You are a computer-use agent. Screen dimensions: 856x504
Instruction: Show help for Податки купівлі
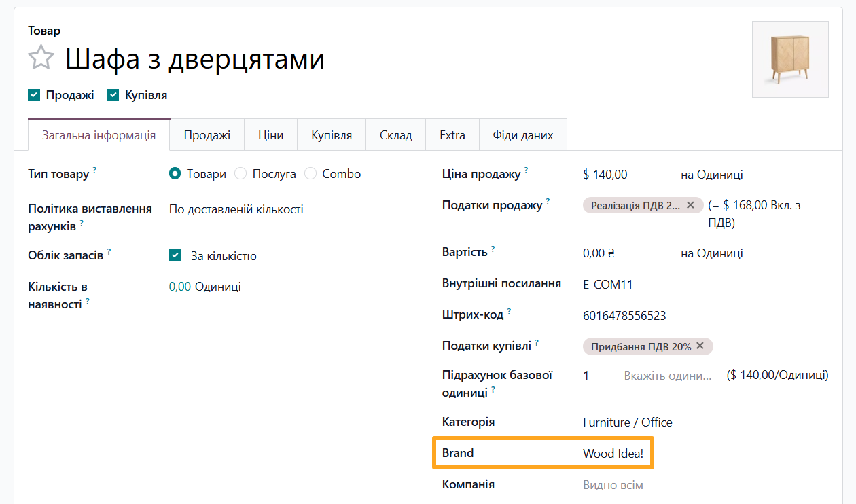tap(537, 342)
